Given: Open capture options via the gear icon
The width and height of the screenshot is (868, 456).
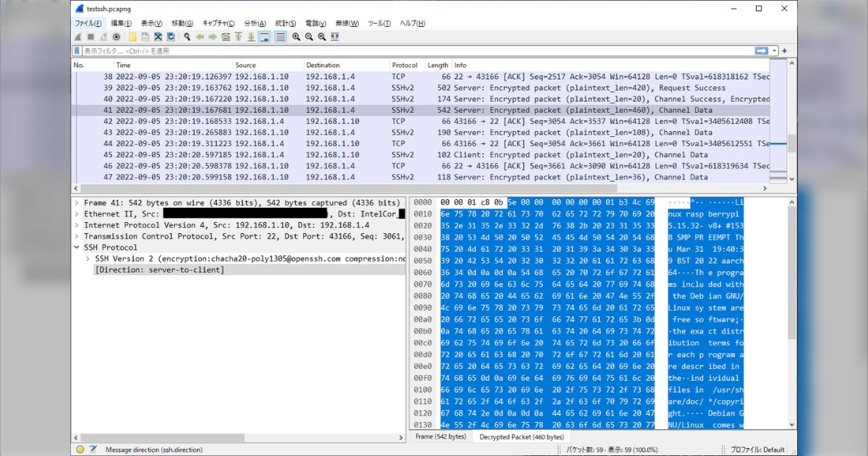Looking at the screenshot, I should coord(114,37).
